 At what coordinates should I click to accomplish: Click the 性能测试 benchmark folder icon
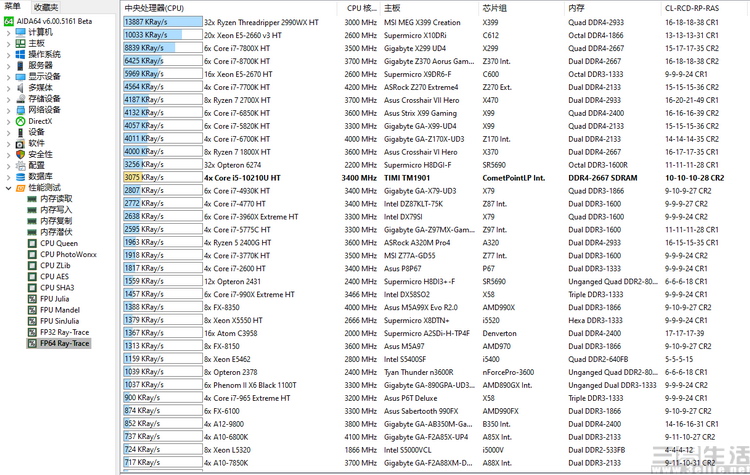point(20,188)
